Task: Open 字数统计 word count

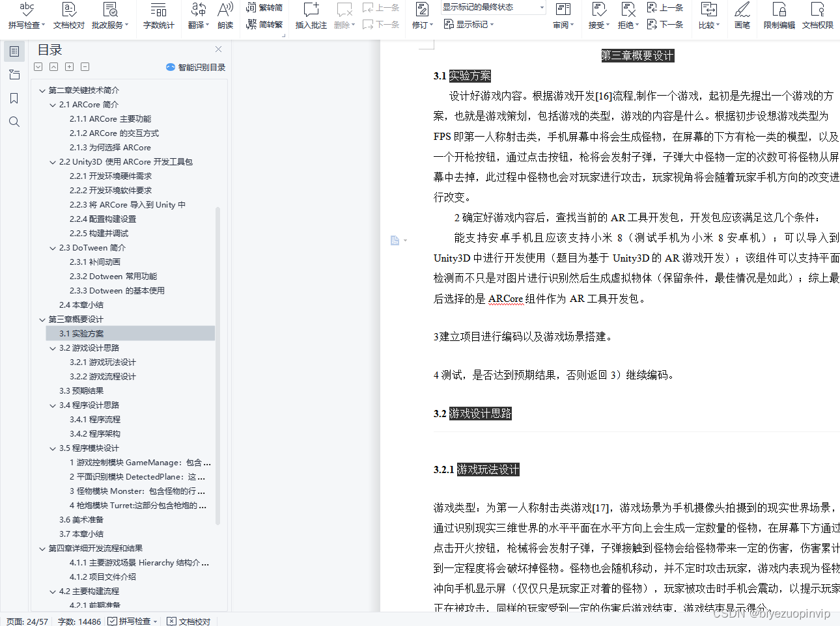Action: pyautogui.click(x=158, y=16)
